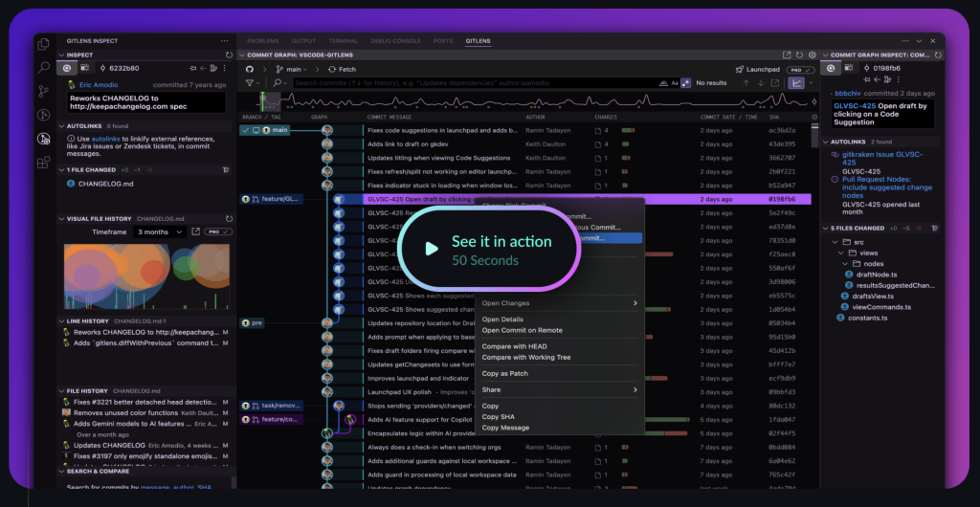980x507 pixels.
Task: Open the Timeframe 3 months dropdown
Action: pos(160,231)
